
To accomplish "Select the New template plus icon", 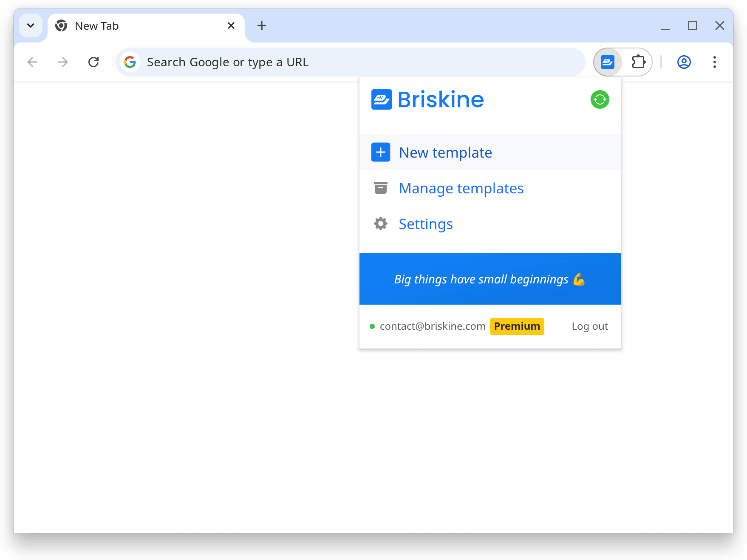I will point(380,152).
